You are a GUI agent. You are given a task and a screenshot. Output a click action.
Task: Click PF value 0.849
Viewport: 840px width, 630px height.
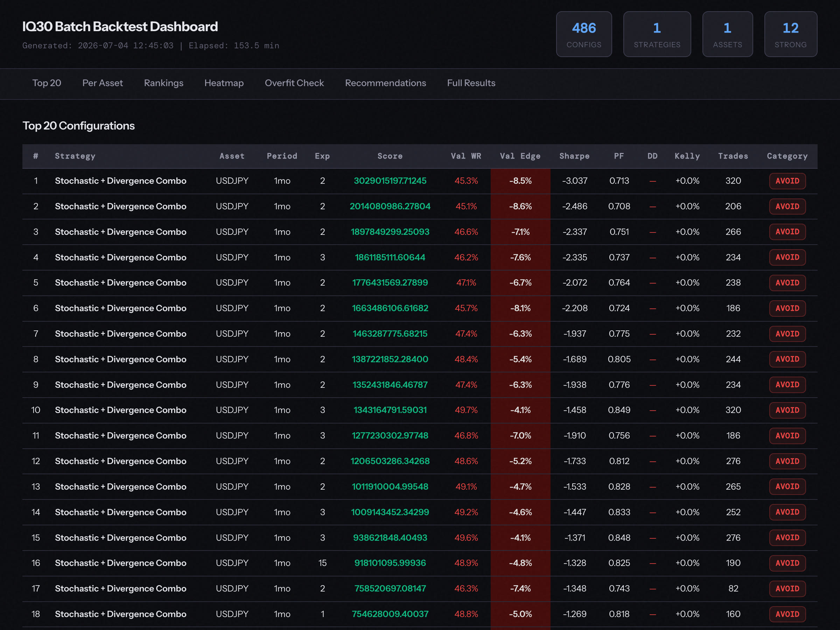tap(619, 411)
